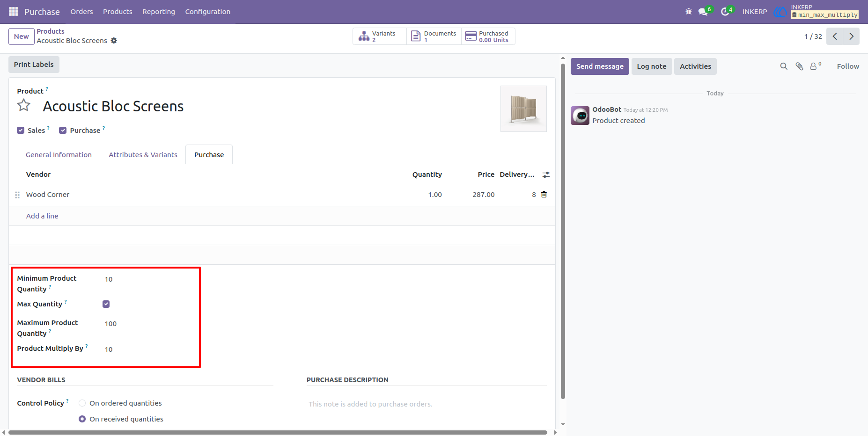The image size is (868, 436).
Task: Open the Documents smart button
Action: (434, 36)
